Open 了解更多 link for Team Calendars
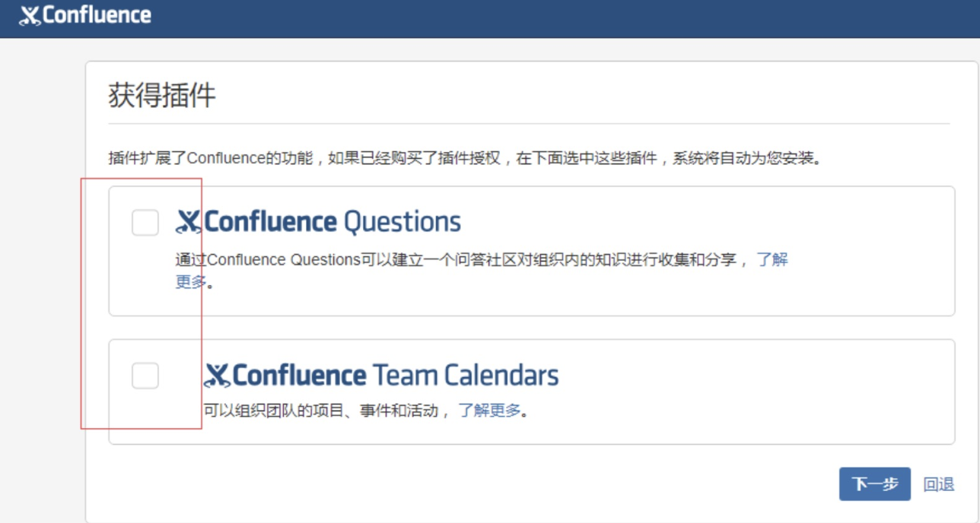 [489, 411]
